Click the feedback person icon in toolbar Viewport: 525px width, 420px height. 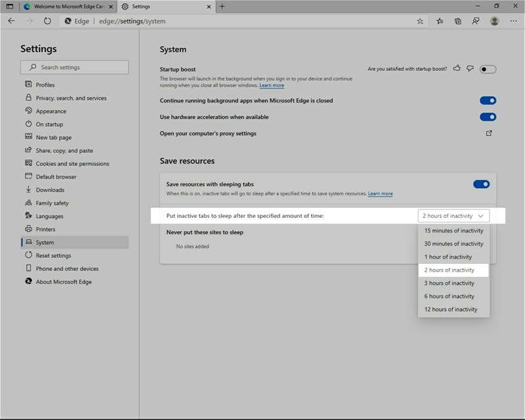tap(475, 21)
